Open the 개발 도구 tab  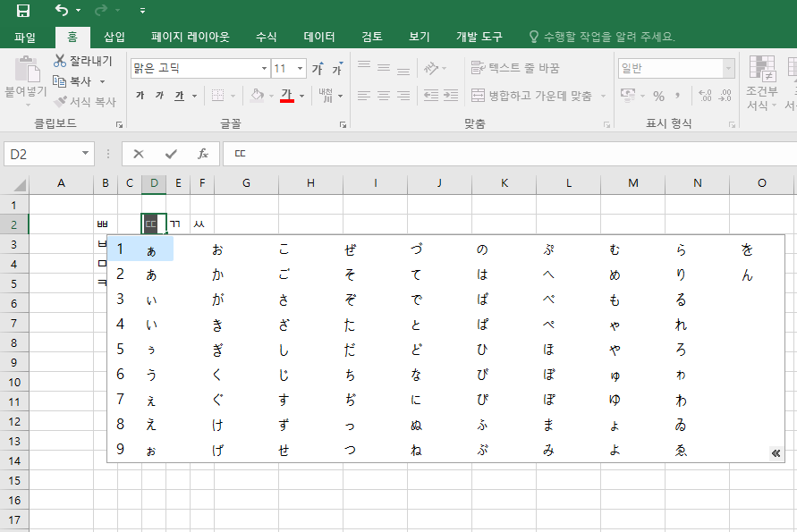tap(479, 37)
